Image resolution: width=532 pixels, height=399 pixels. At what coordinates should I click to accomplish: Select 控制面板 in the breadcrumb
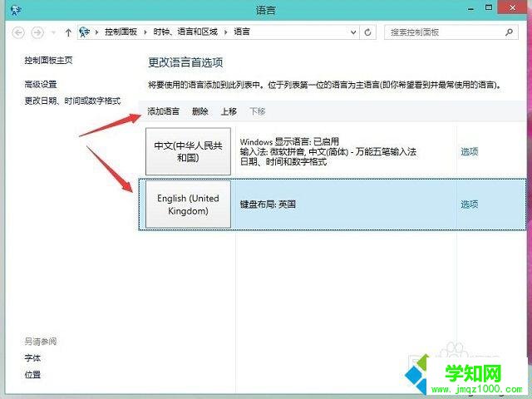[x=121, y=32]
